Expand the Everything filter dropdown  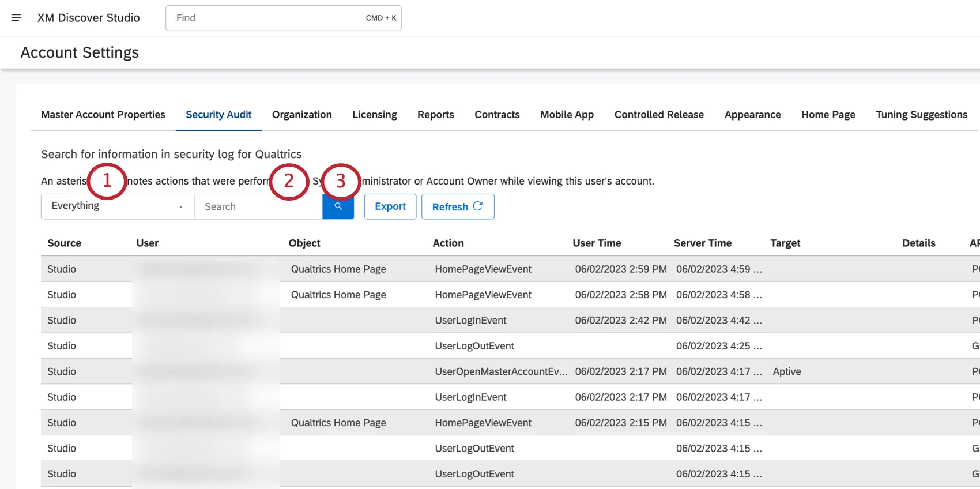tap(117, 206)
